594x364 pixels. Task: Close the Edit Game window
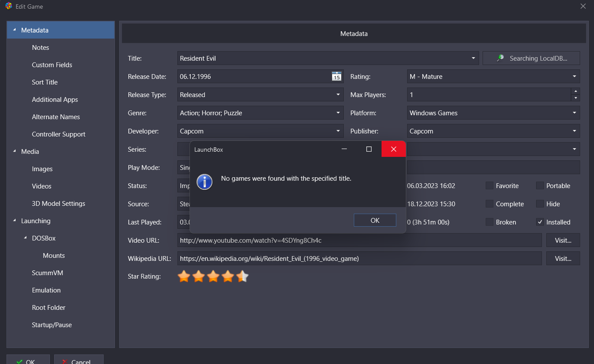tap(583, 6)
